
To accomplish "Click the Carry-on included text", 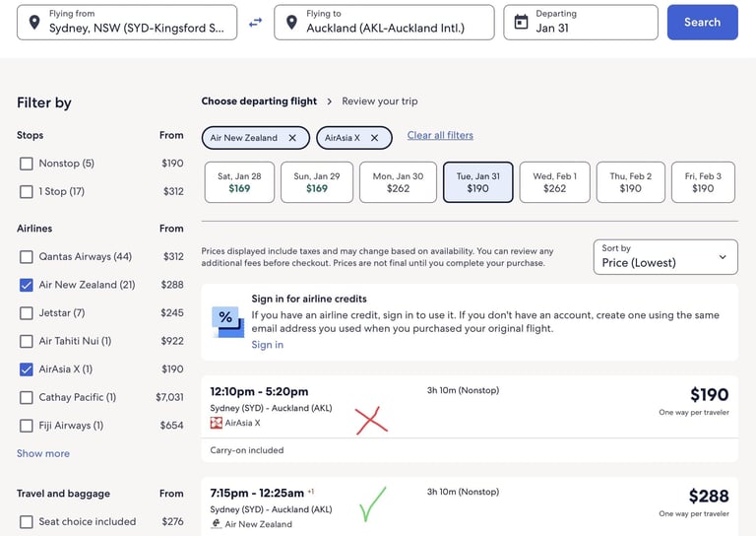I will (247, 450).
